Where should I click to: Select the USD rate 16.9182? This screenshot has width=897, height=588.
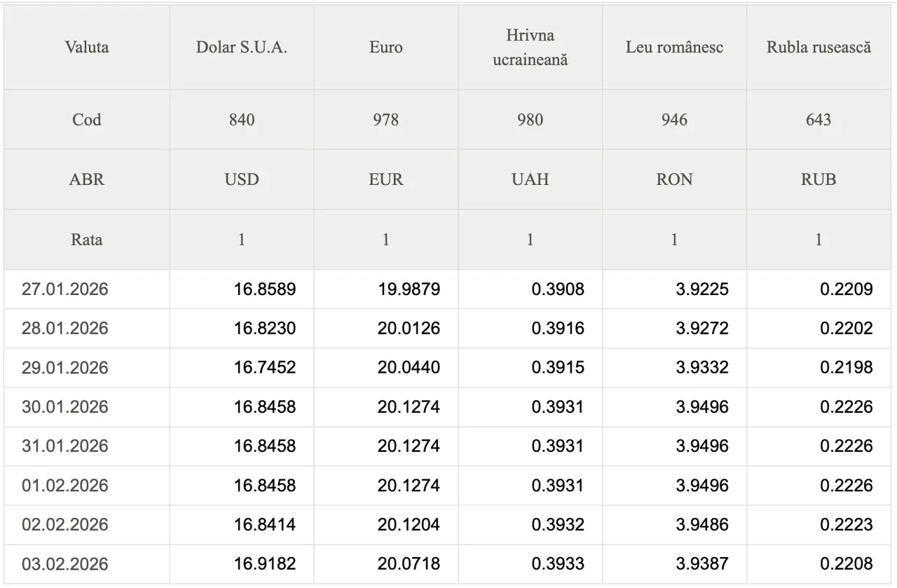tap(264, 564)
